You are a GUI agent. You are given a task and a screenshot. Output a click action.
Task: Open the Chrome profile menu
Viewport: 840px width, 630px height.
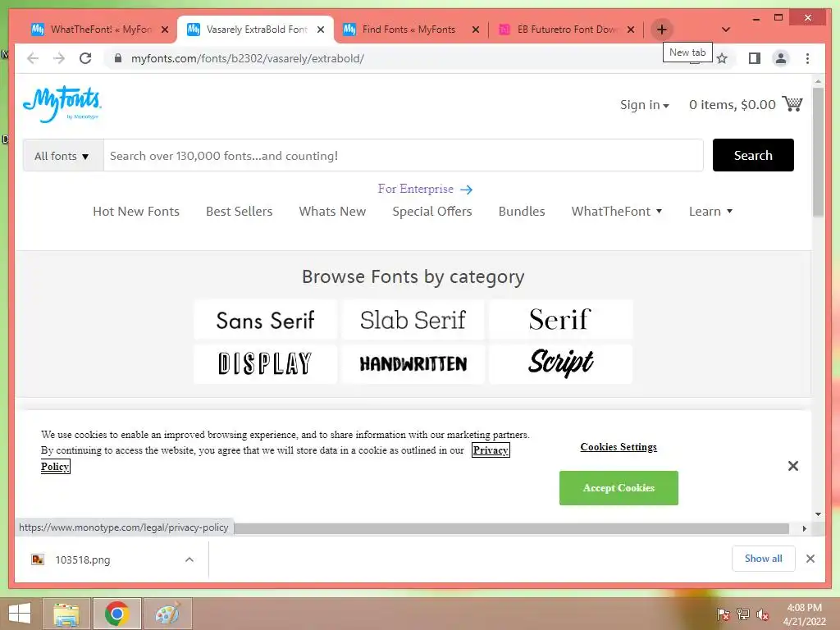(781, 58)
